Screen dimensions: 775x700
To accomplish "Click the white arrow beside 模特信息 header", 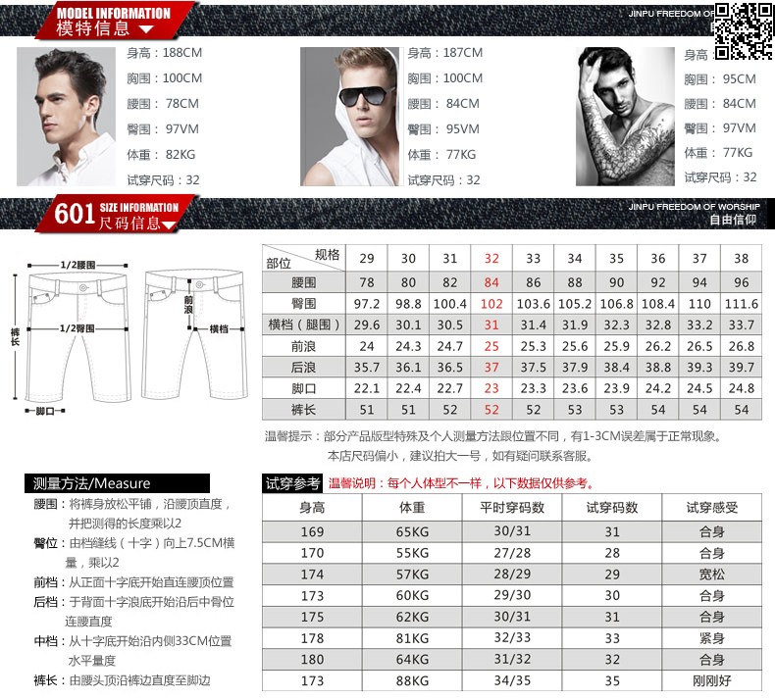I will (x=146, y=29).
